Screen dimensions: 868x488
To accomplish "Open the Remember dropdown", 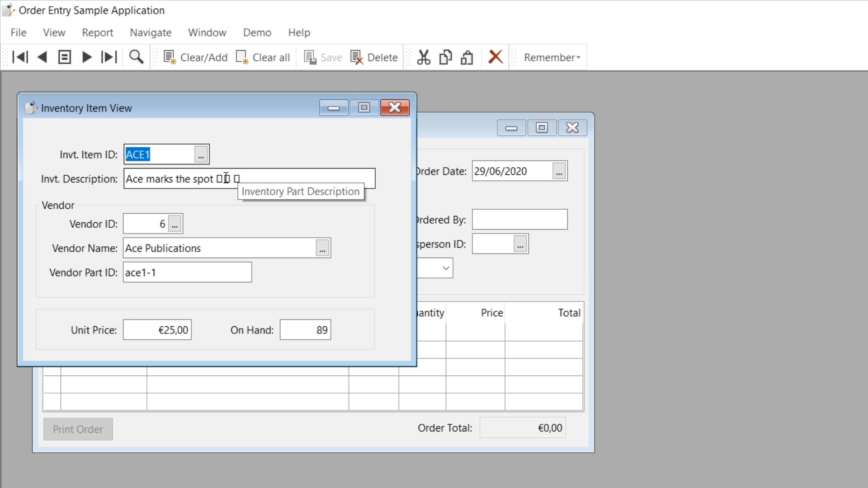I will pyautogui.click(x=552, y=57).
